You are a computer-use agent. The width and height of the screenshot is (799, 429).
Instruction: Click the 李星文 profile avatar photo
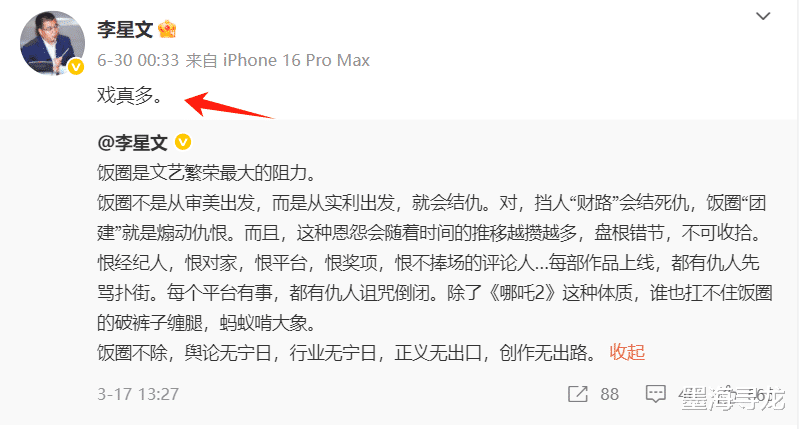pyautogui.click(x=52, y=43)
